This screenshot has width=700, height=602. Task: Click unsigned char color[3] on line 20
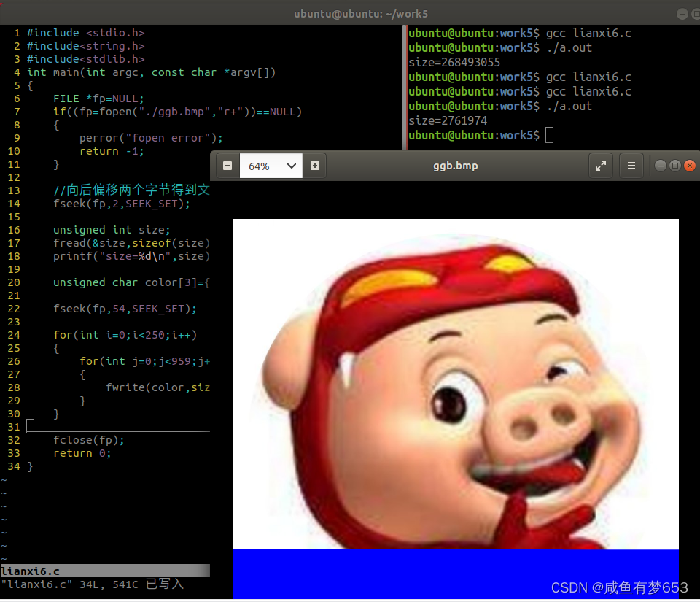(x=132, y=282)
